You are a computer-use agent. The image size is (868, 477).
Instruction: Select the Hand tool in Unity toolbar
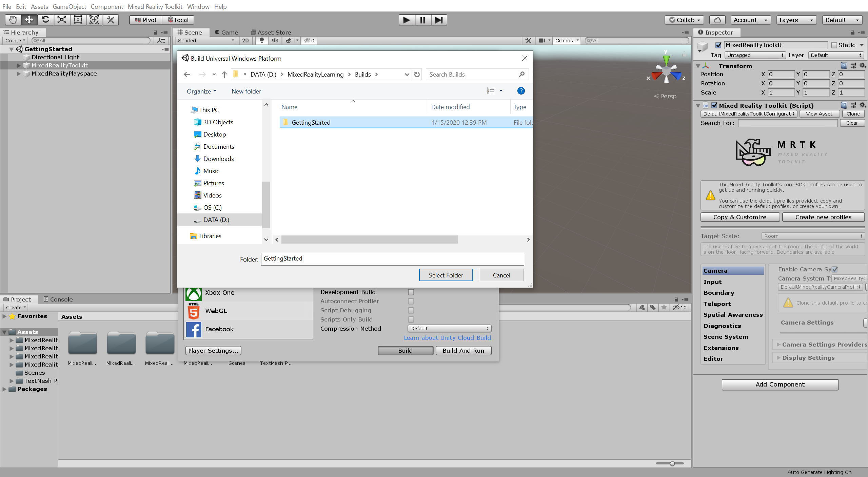[x=13, y=20]
